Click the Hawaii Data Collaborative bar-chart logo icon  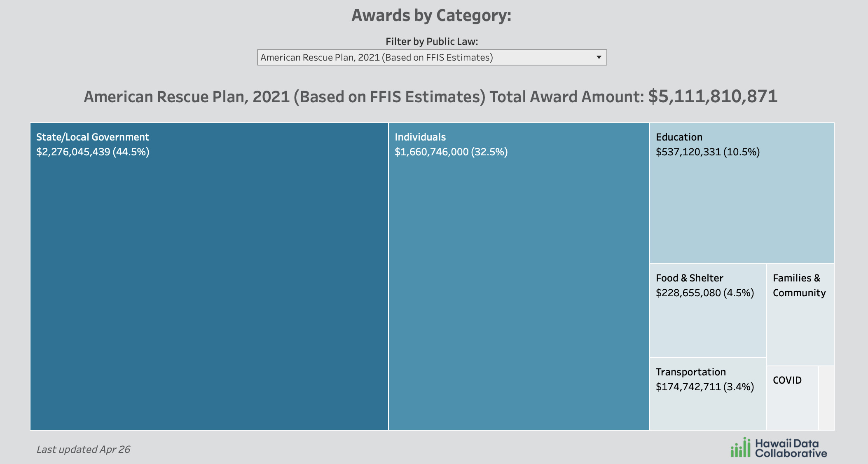tap(740, 448)
